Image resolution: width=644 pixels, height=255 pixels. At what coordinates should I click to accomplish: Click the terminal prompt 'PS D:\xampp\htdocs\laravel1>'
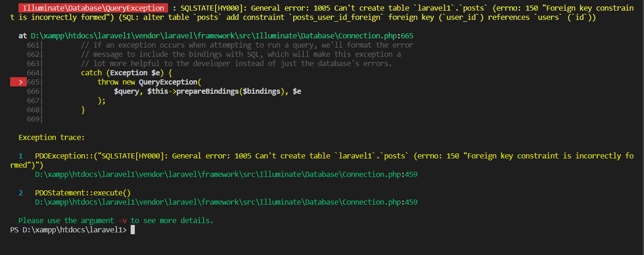68,230
